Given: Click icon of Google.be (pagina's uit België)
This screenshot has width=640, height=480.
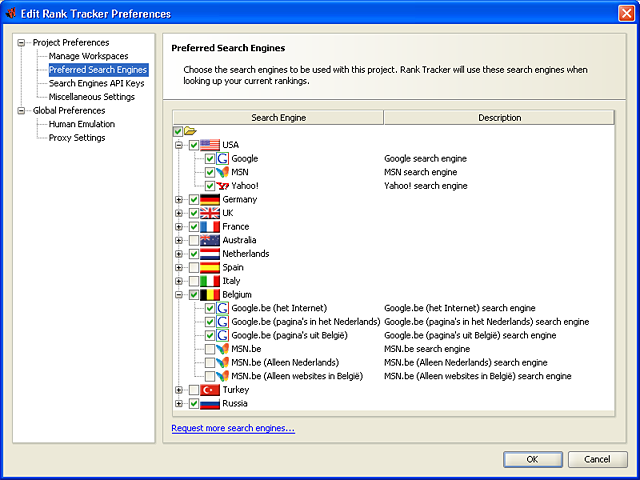Looking at the screenshot, I should pyautogui.click(x=222, y=336).
